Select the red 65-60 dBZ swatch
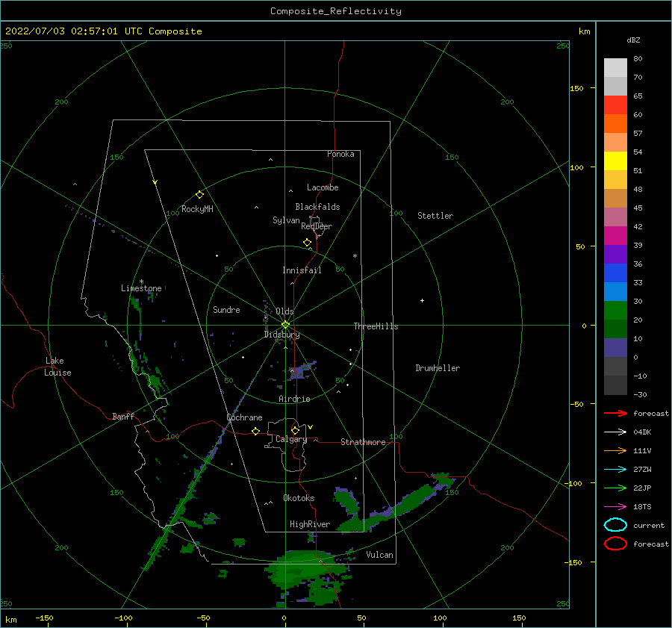 615,105
